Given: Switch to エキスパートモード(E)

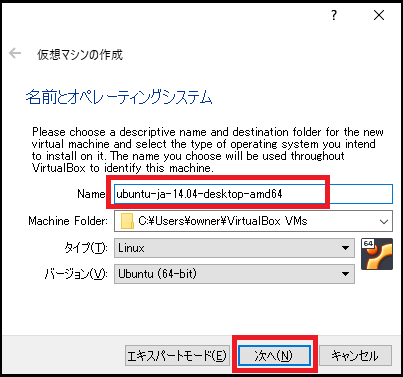Looking at the screenshot, I should coord(177,356).
